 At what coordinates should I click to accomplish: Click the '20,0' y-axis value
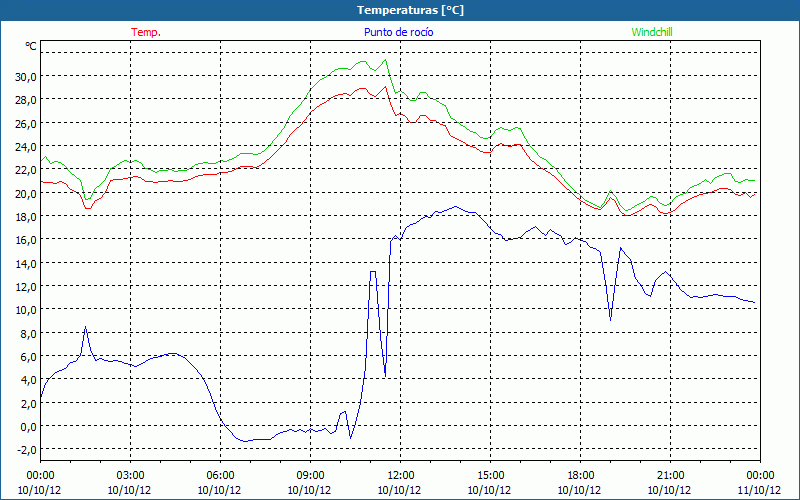tap(26, 194)
